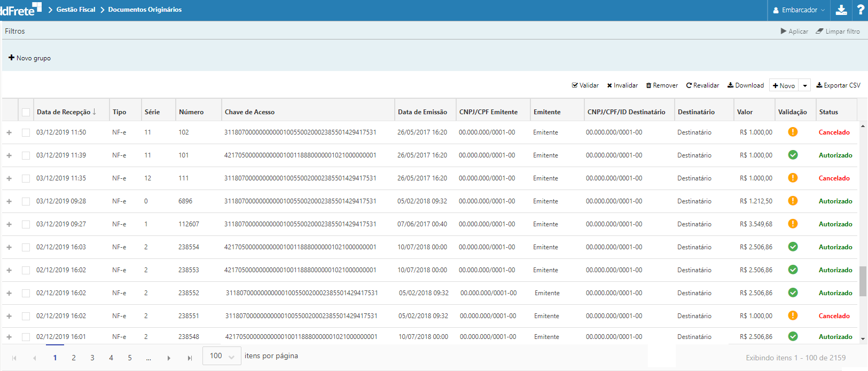Open the items per page dropdown
868x371 pixels.
click(222, 356)
